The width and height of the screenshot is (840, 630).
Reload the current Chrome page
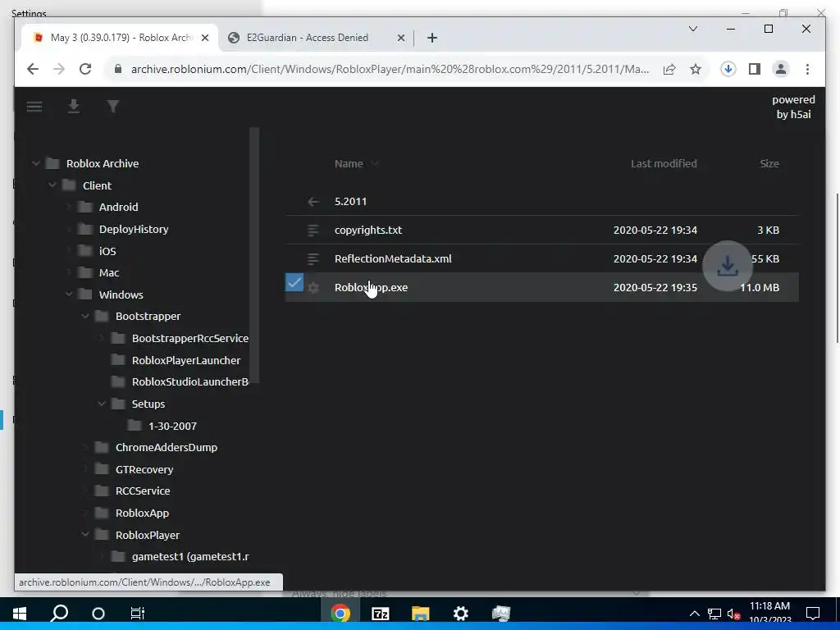[x=85, y=69]
